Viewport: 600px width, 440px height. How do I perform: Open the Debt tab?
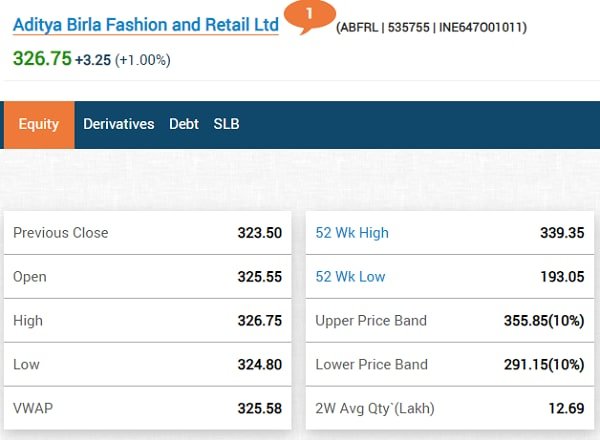coord(184,124)
